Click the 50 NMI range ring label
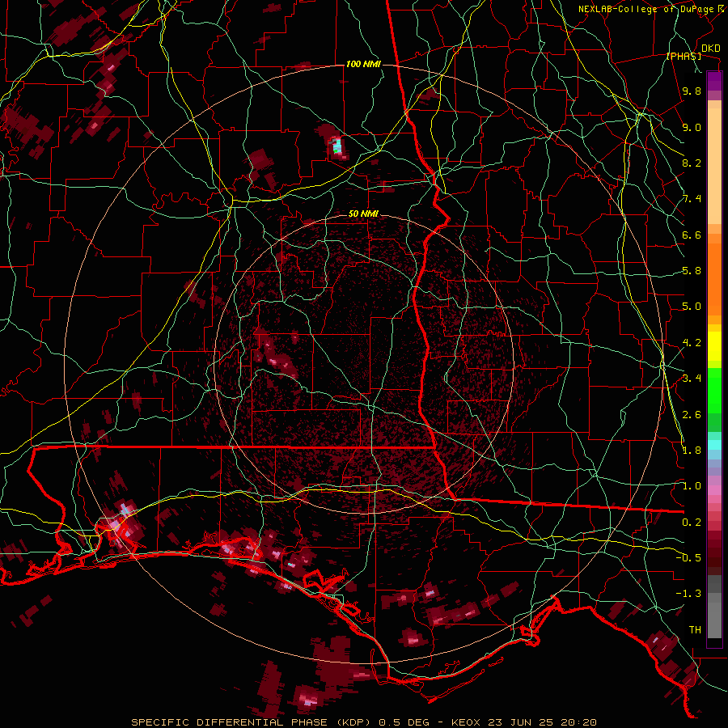Viewport: 728px width, 728px height. click(363, 214)
